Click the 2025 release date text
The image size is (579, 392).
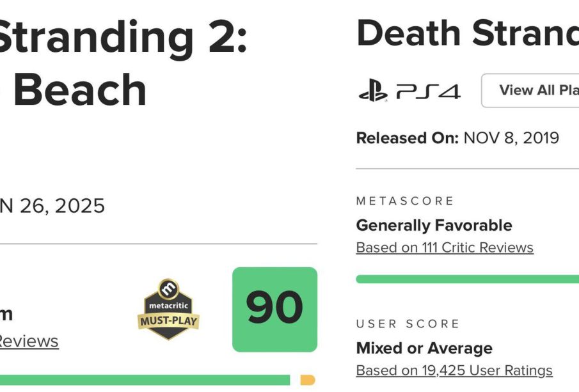click(x=52, y=206)
